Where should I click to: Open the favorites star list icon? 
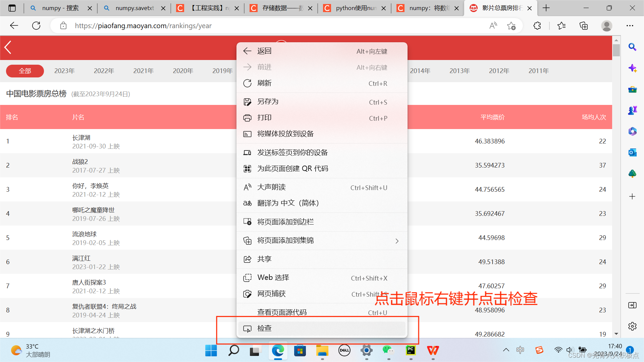pyautogui.click(x=561, y=26)
